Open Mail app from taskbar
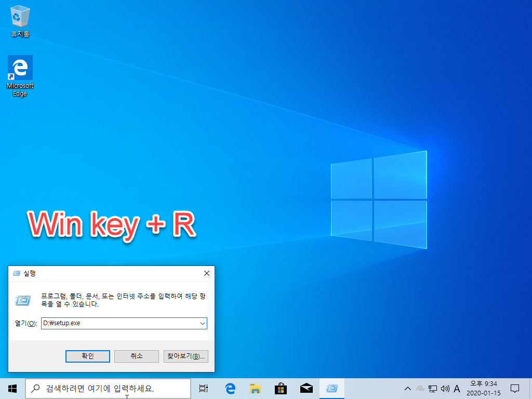 [x=307, y=389]
